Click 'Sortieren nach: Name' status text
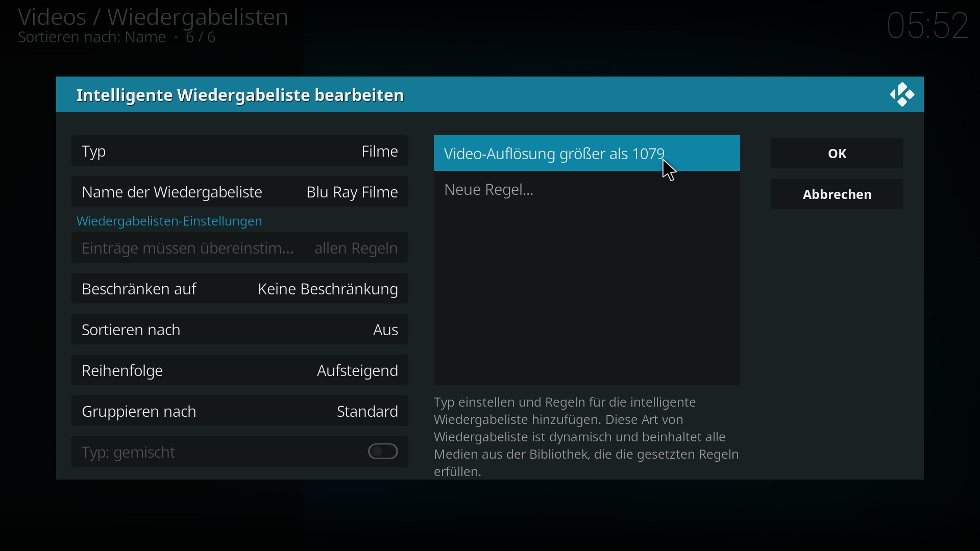980x551 pixels. point(92,37)
